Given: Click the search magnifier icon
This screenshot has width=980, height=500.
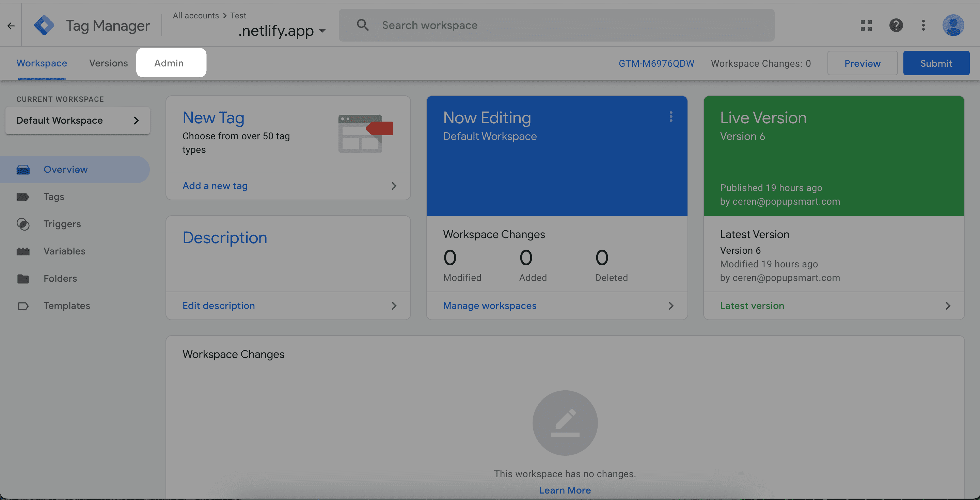Looking at the screenshot, I should [x=363, y=25].
